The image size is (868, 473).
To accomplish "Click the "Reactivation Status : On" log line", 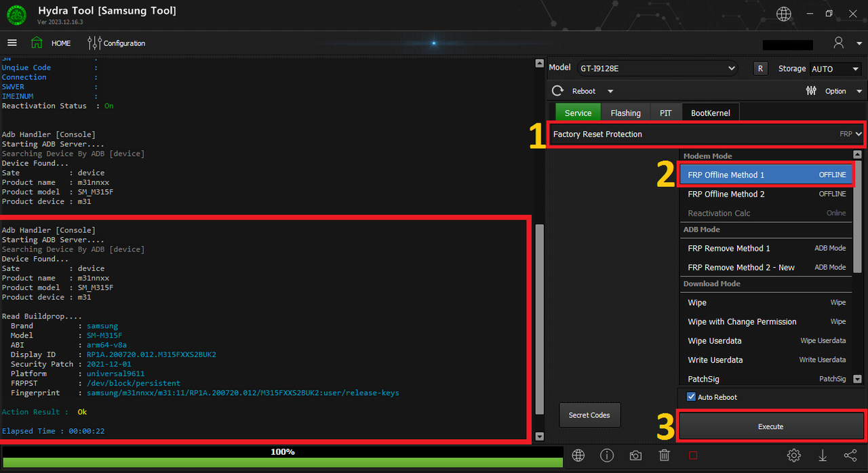I will pos(58,106).
